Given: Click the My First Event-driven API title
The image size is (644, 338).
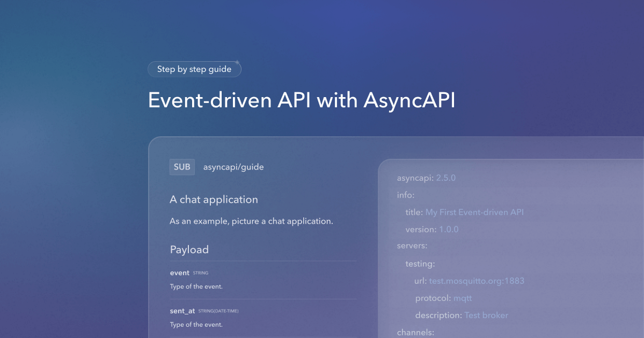Looking at the screenshot, I should pyautogui.click(x=474, y=212).
